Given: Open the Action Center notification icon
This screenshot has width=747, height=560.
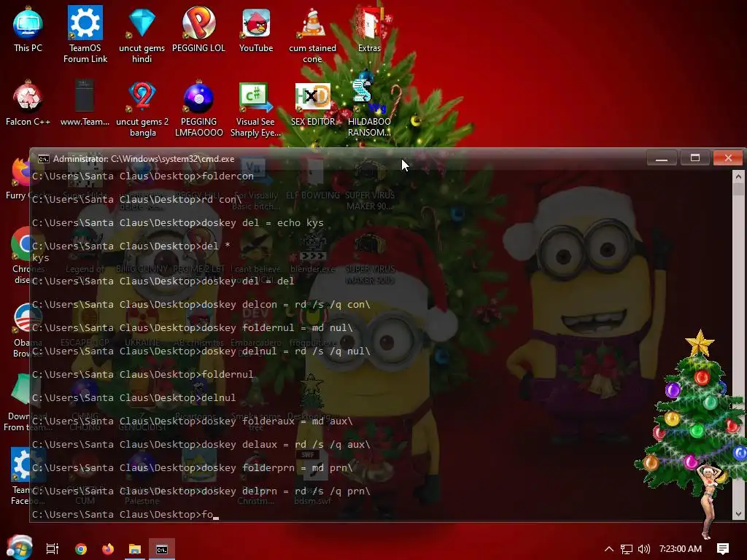Looking at the screenshot, I should click(723, 549).
